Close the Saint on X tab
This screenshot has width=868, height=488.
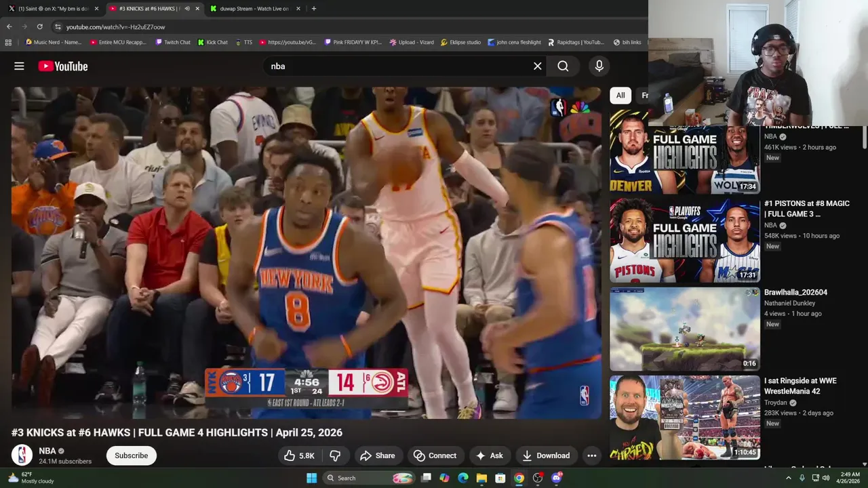pyautogui.click(x=96, y=9)
